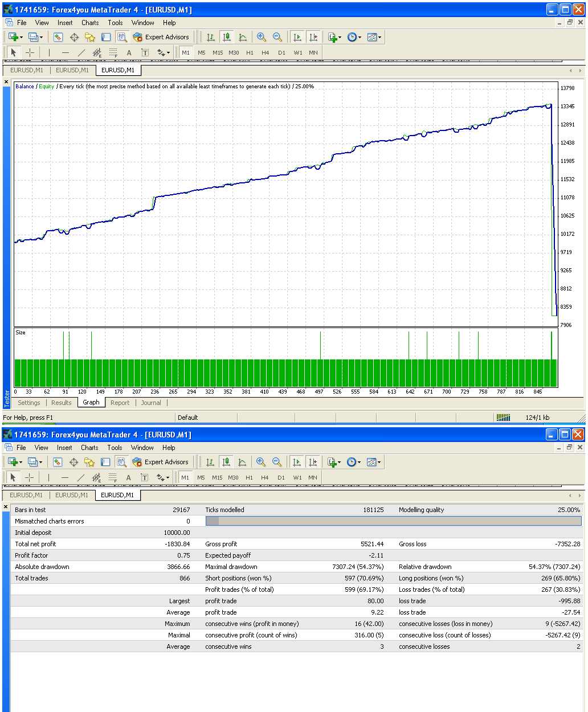Select the Crosshair tool
588x712 pixels.
(x=30, y=52)
